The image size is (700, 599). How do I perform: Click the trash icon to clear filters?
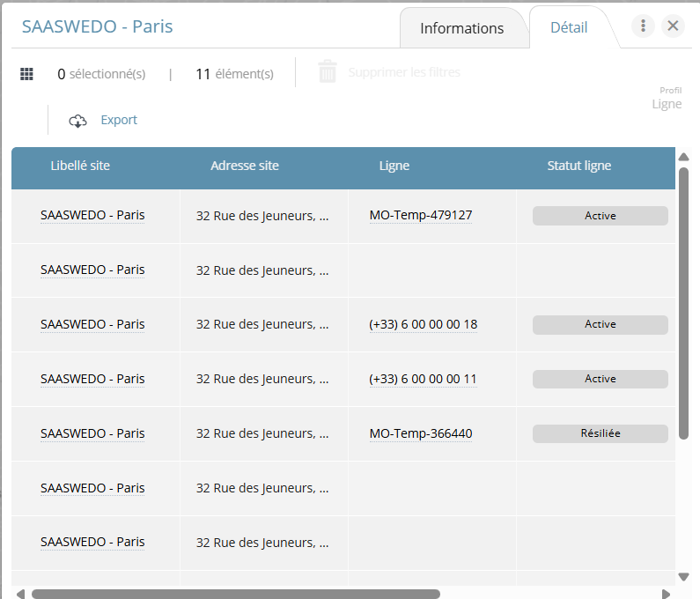pyautogui.click(x=328, y=72)
